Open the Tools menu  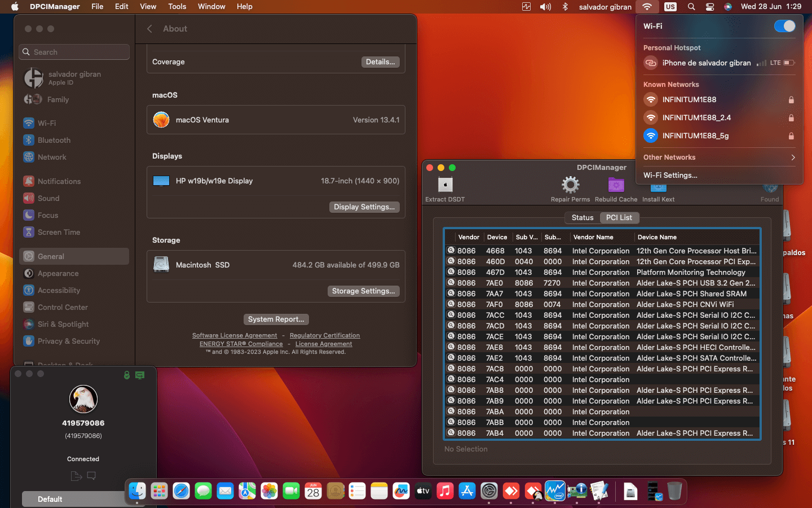point(177,7)
